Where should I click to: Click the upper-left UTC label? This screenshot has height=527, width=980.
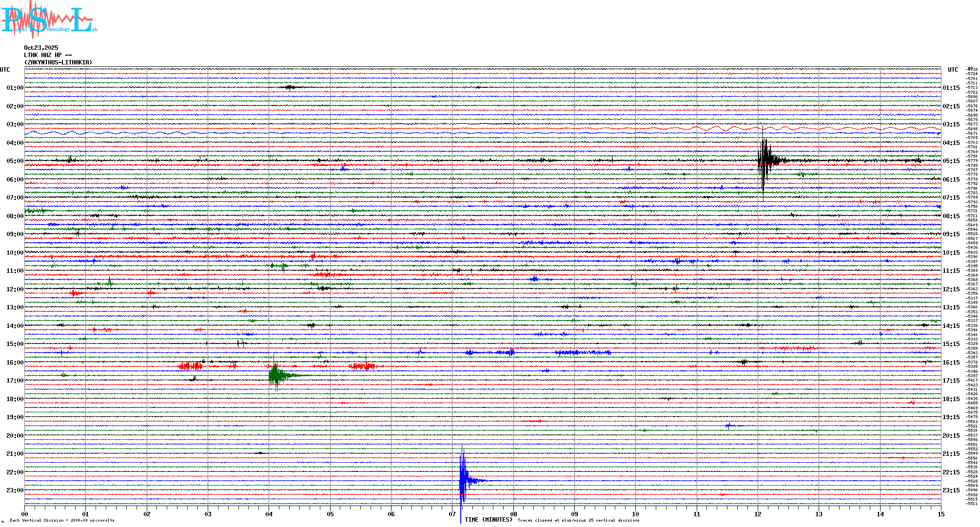pyautogui.click(x=5, y=70)
